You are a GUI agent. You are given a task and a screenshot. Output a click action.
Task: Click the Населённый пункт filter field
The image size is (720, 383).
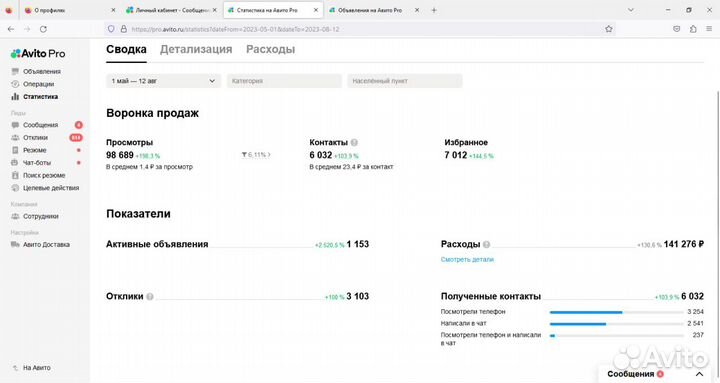(x=405, y=81)
